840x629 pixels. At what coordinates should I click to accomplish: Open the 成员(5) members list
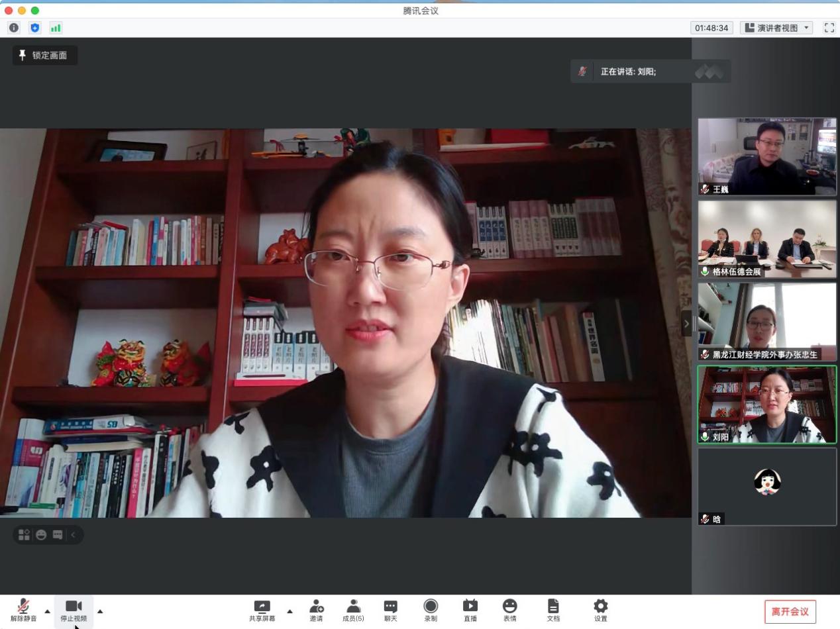point(353,610)
